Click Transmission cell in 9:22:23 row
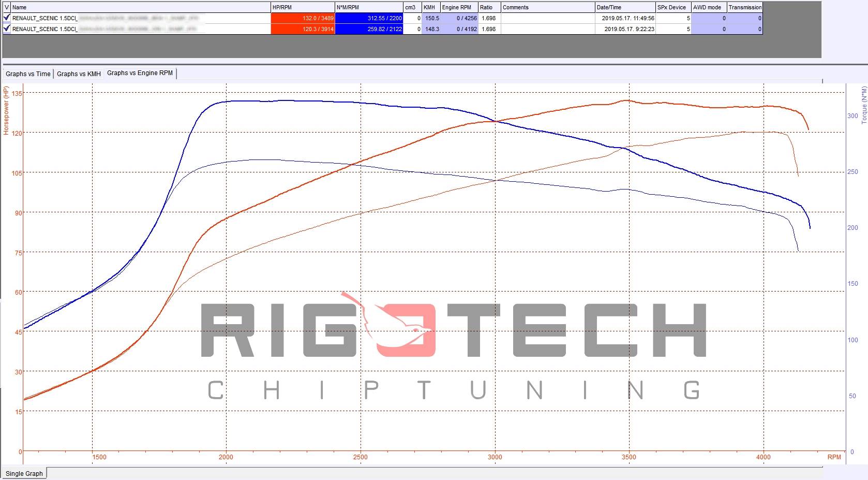Viewport: 868px width, 480px height. 745,29
